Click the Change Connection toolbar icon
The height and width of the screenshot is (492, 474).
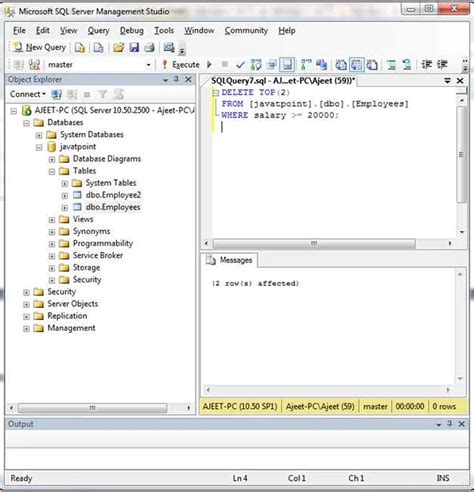[x=34, y=65]
